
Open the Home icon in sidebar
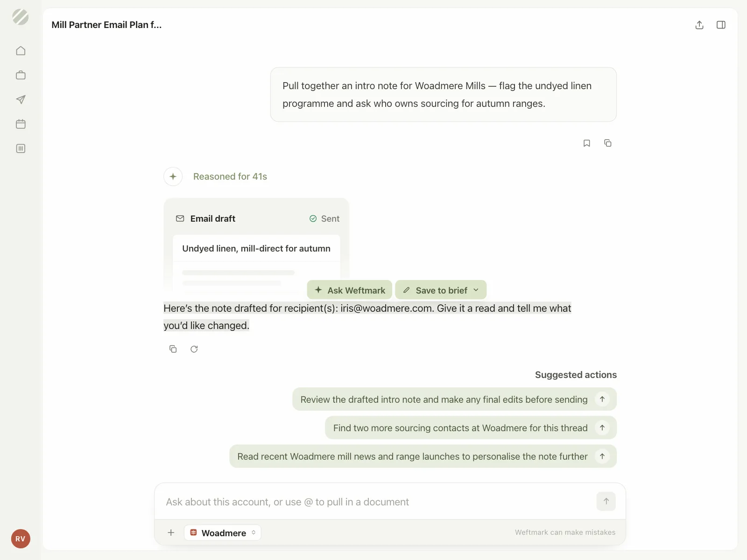click(x=21, y=51)
